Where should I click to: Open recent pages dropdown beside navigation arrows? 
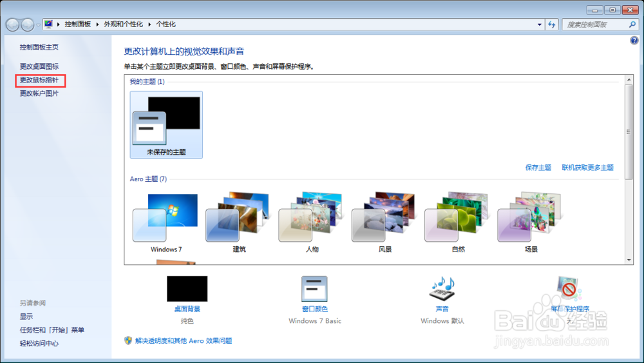pos(38,25)
